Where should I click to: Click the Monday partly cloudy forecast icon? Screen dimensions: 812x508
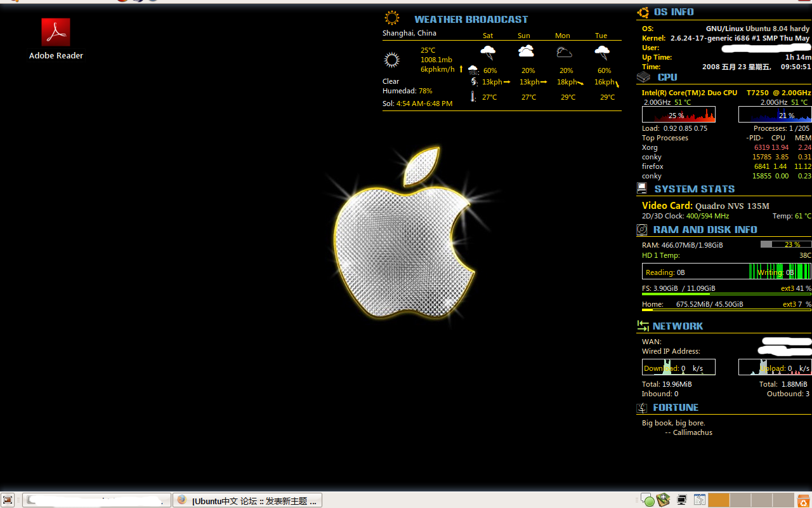point(564,51)
